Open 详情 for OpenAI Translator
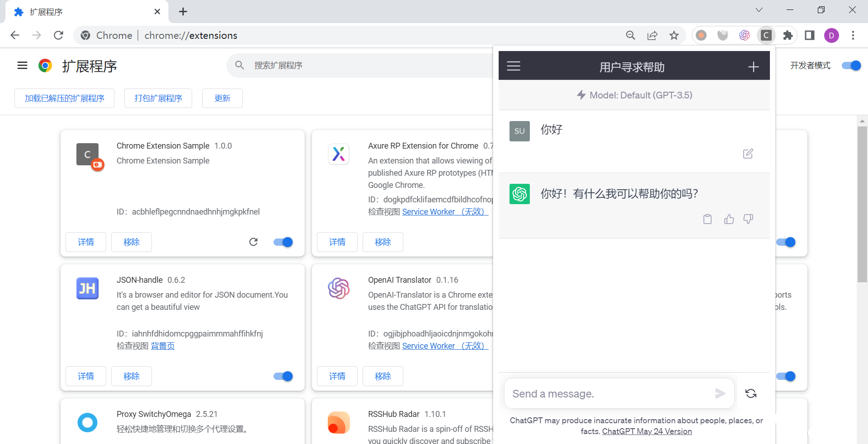This screenshot has width=868, height=444. point(337,376)
